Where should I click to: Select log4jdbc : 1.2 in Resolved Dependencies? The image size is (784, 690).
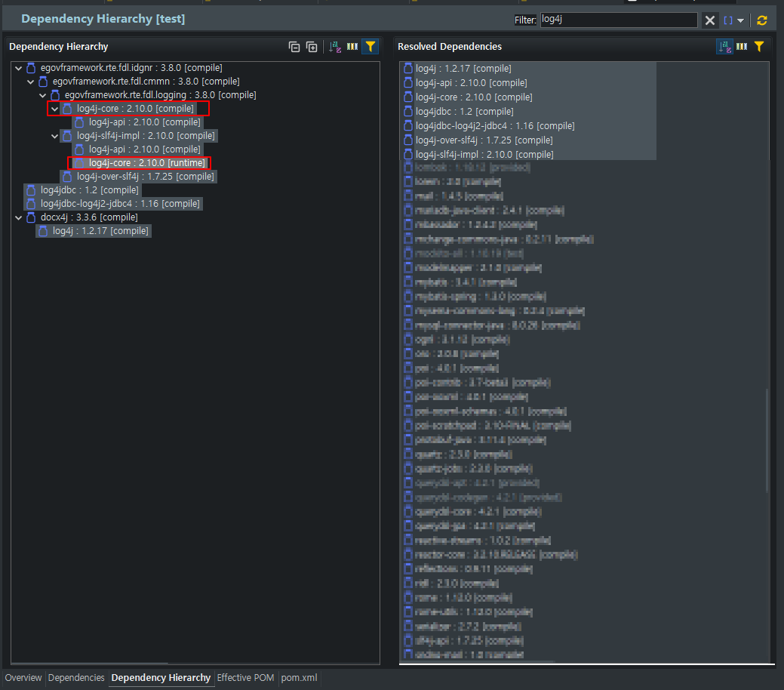(x=465, y=112)
